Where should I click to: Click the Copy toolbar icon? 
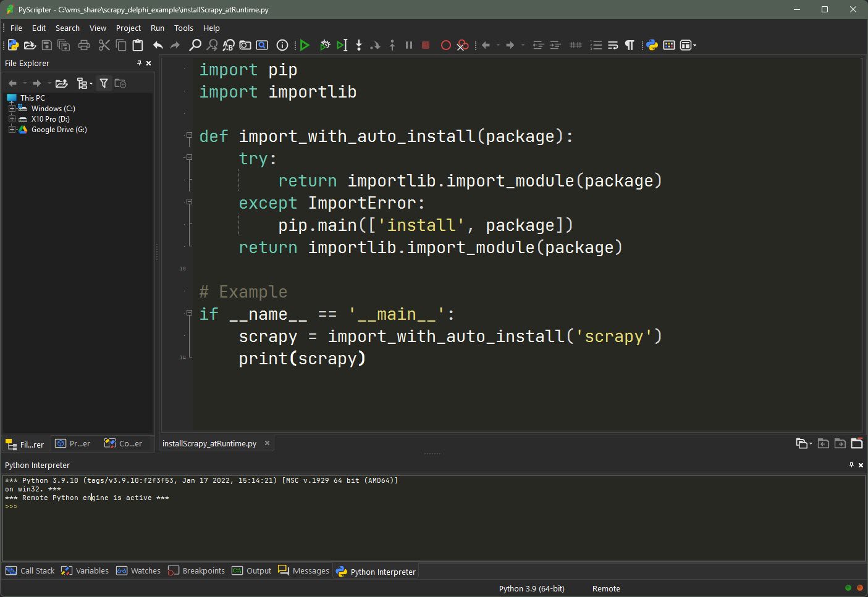click(121, 45)
